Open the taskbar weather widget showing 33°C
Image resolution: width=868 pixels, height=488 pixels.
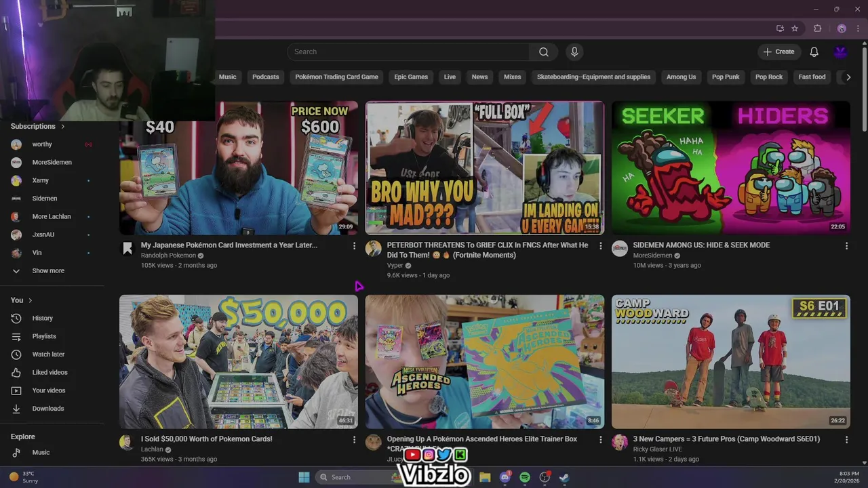24,477
